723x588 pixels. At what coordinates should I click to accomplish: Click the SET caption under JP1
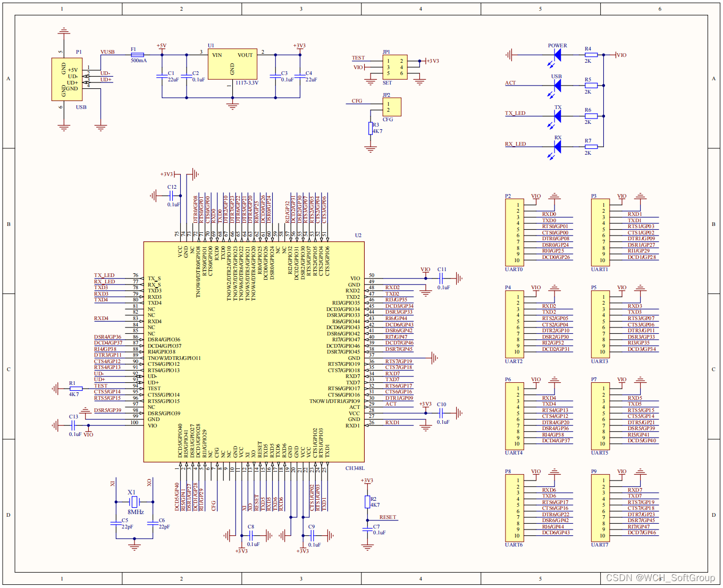tap(387, 83)
